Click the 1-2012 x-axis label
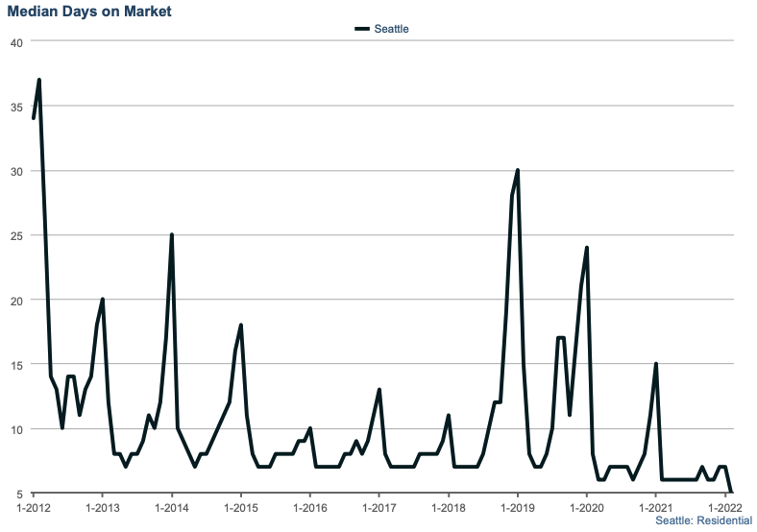757x532 pixels. click(34, 507)
